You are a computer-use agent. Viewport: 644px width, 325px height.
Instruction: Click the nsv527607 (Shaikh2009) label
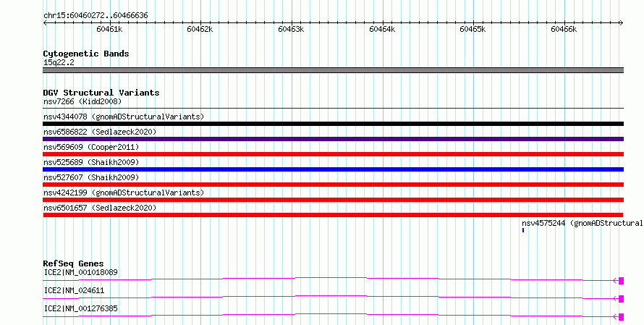coord(91,177)
